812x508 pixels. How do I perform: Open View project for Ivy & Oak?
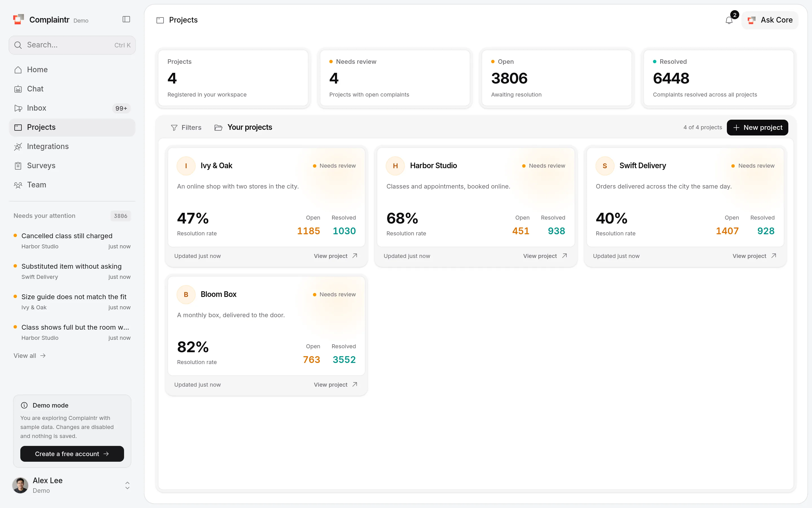click(336, 256)
